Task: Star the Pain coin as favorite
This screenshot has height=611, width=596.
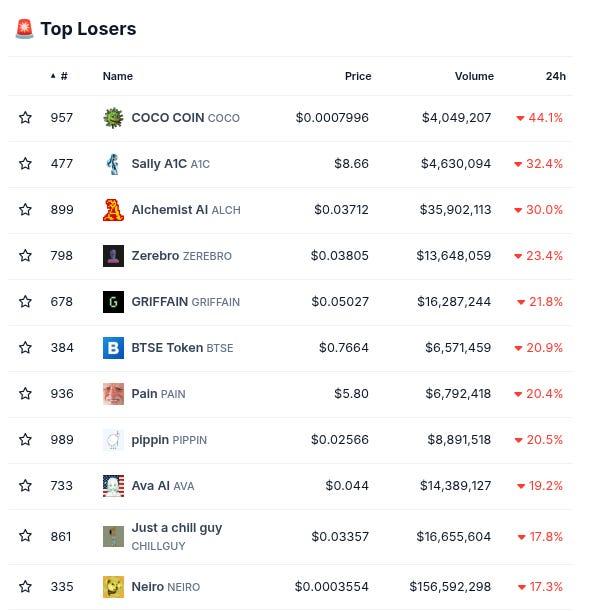Action: click(25, 393)
